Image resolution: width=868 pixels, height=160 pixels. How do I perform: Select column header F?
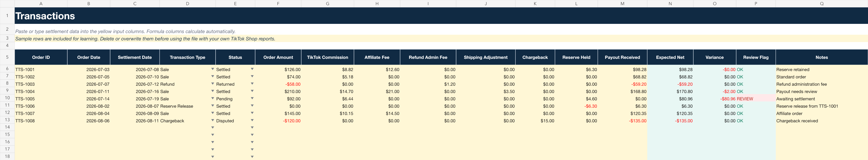click(x=278, y=3)
